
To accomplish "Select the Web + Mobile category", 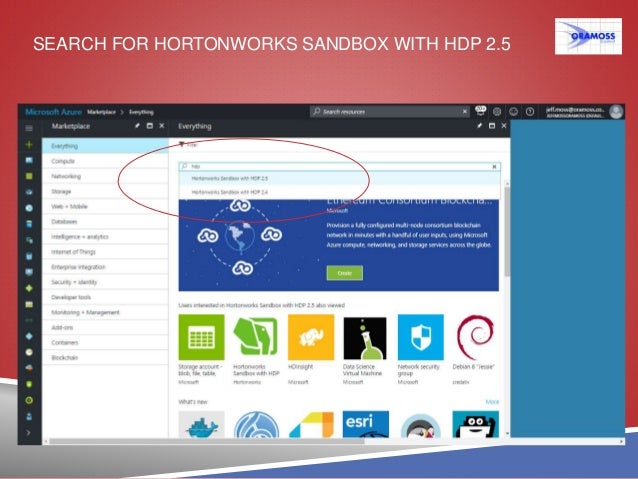I will pos(105,206).
